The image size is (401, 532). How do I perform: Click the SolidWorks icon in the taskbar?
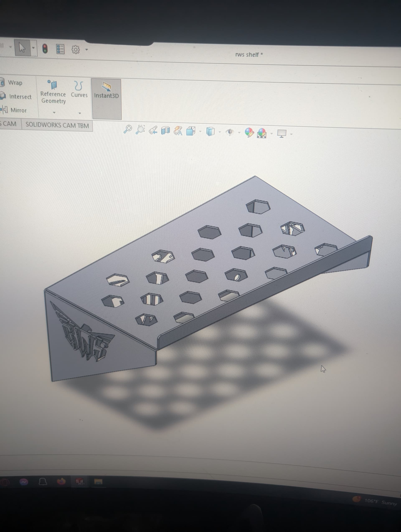80,481
